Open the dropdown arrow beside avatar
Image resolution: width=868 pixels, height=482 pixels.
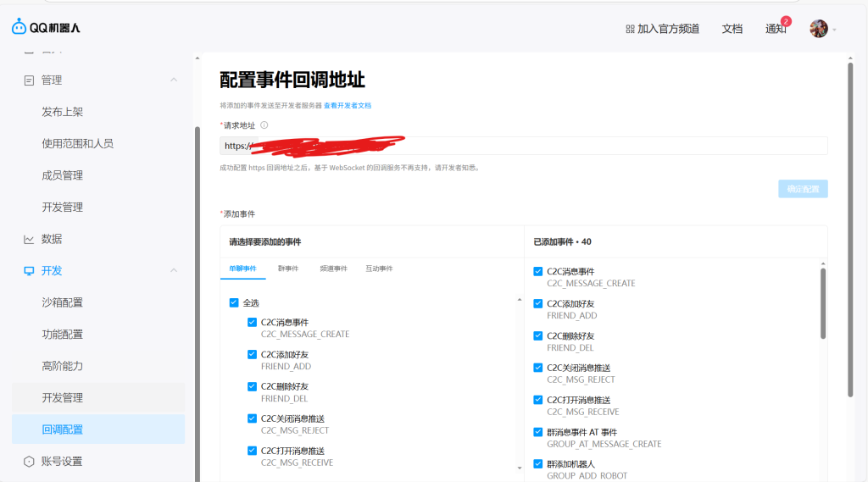(x=834, y=30)
